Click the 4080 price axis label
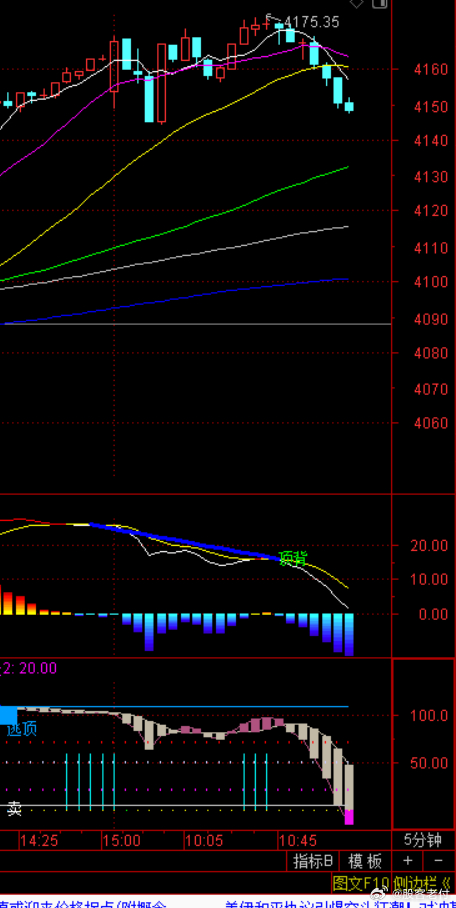This screenshot has height=908, width=456. [432, 353]
